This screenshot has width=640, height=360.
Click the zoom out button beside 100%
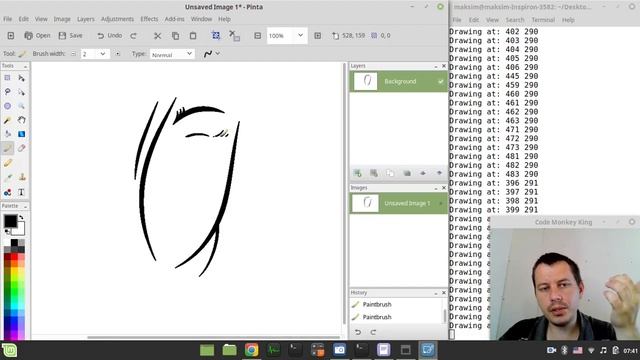pos(258,36)
